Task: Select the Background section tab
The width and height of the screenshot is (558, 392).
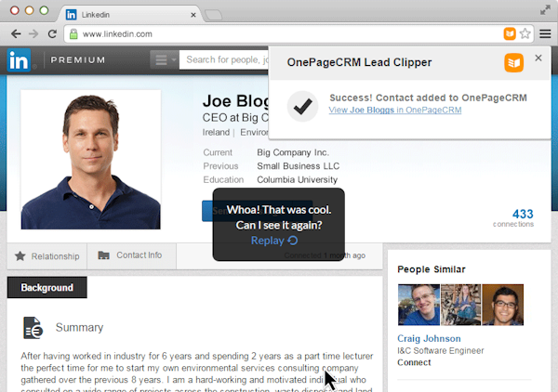Action: pyautogui.click(x=47, y=288)
